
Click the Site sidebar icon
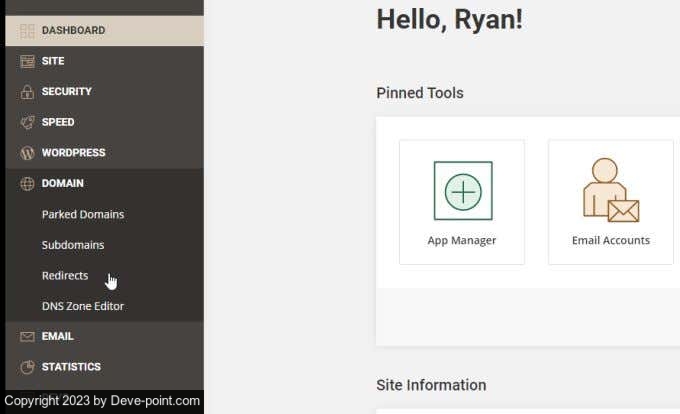pyautogui.click(x=27, y=61)
